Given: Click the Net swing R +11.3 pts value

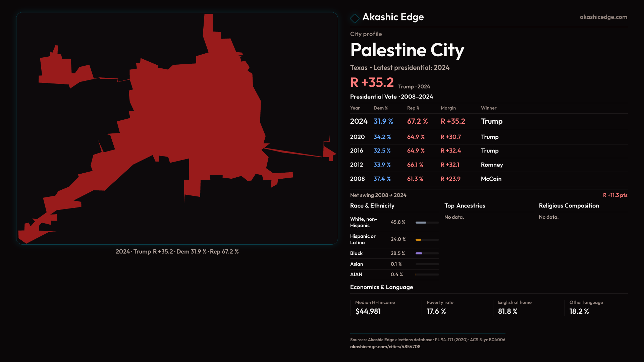Looking at the screenshot, I should coord(615,195).
